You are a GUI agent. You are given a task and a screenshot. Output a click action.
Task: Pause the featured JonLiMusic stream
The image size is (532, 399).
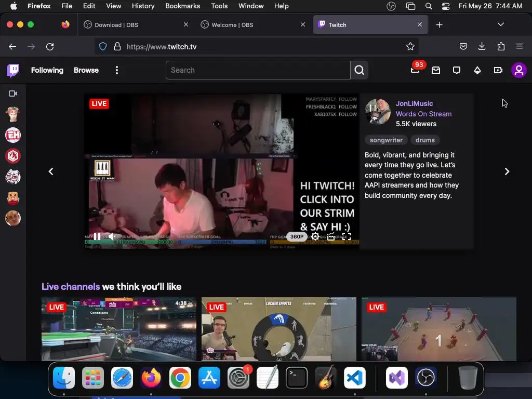tap(97, 236)
